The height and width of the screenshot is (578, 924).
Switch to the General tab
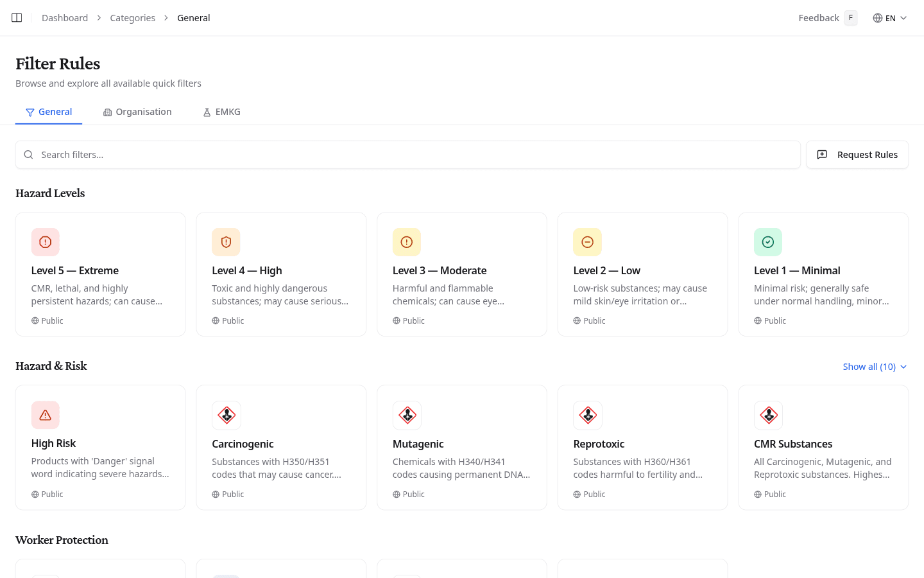click(x=49, y=112)
